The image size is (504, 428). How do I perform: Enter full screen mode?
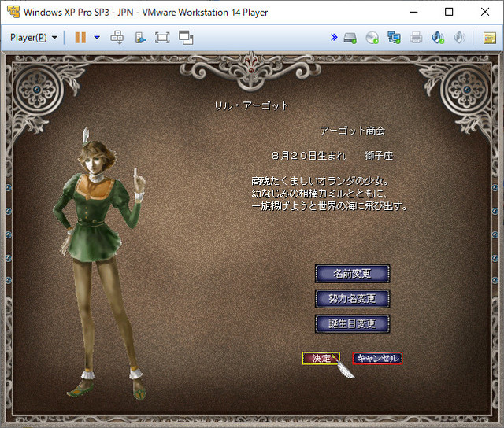162,38
